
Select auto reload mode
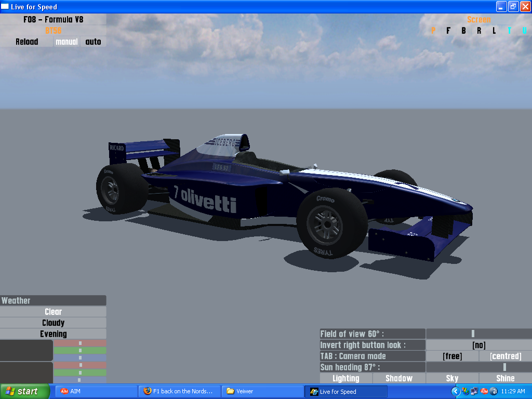(94, 42)
